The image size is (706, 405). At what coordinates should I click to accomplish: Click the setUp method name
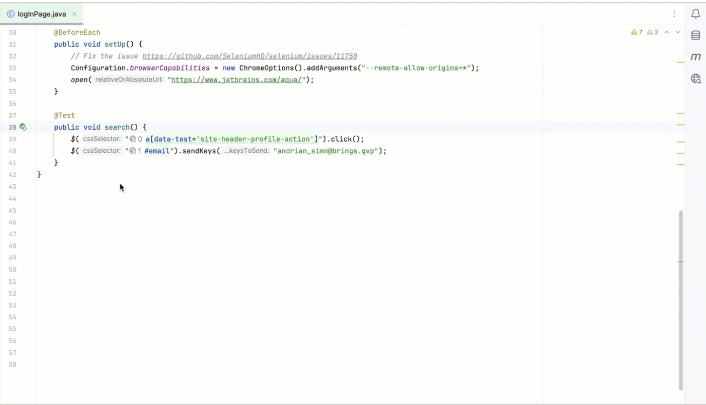[115, 44]
